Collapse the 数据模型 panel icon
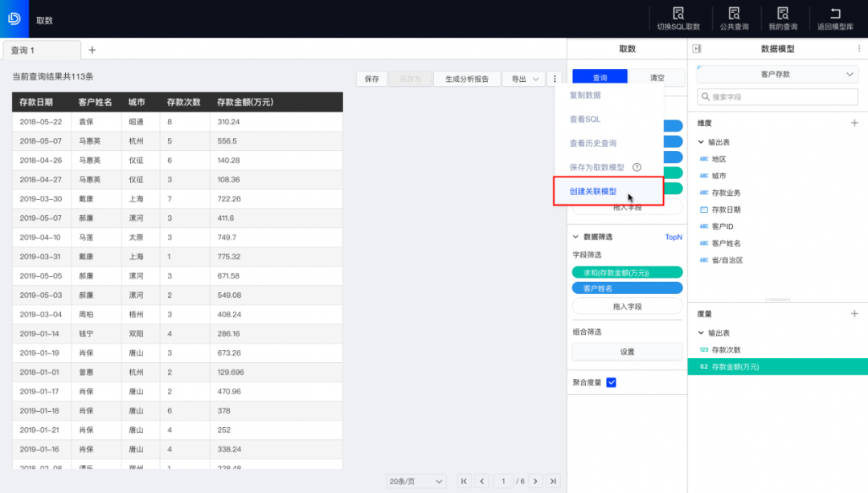 coord(697,49)
